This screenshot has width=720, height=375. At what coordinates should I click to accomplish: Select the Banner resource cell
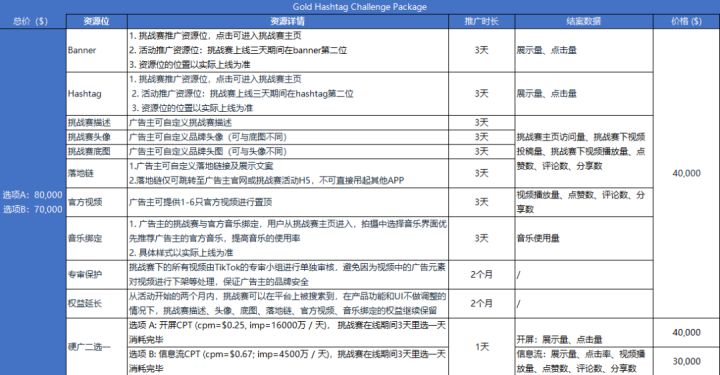click(97, 50)
